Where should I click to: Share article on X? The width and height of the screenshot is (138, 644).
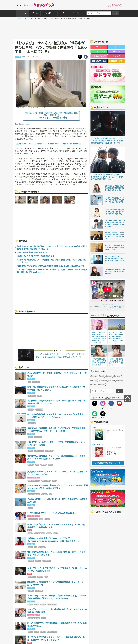[80, 57]
